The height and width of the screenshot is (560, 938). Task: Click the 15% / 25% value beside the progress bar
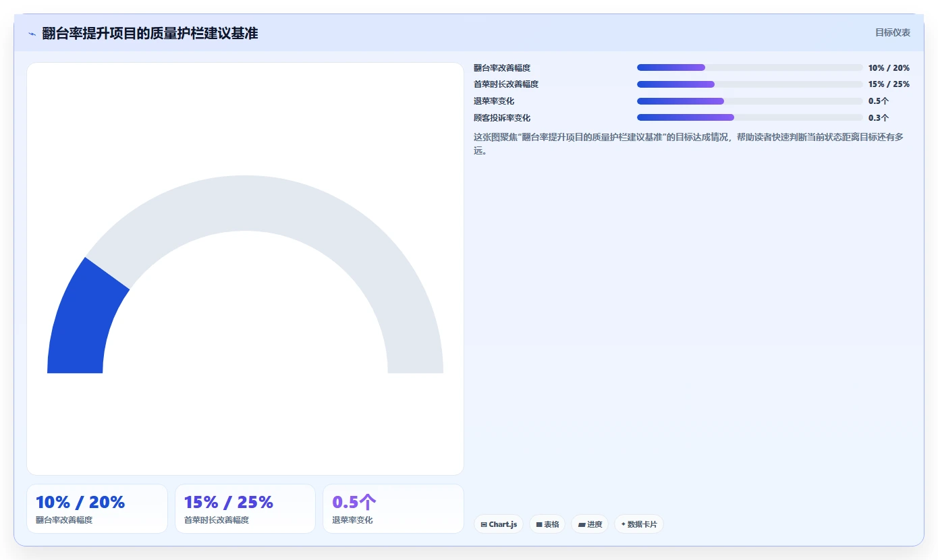click(889, 84)
